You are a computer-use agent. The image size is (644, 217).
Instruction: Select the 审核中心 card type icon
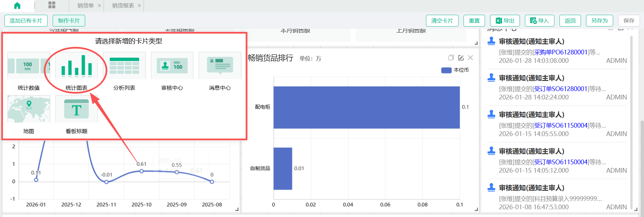(x=172, y=66)
